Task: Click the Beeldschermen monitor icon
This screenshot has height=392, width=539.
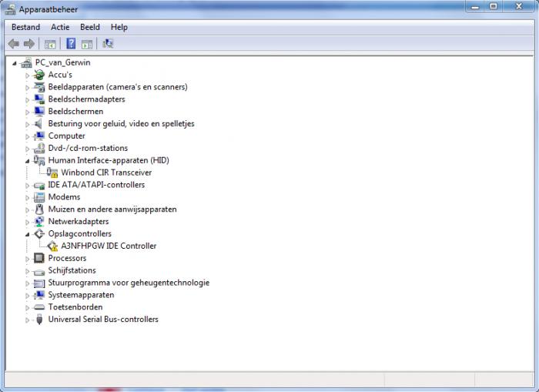Action: [x=39, y=112]
